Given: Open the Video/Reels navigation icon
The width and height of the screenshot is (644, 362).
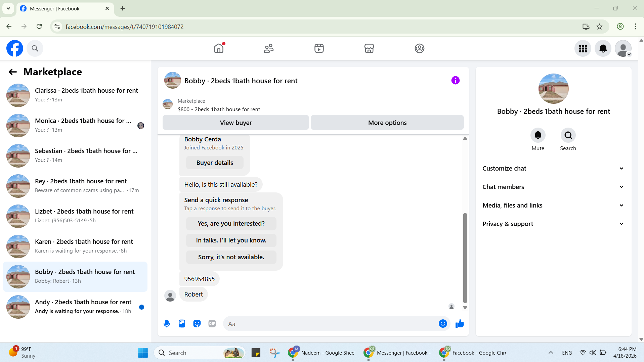Looking at the screenshot, I should click(319, 48).
